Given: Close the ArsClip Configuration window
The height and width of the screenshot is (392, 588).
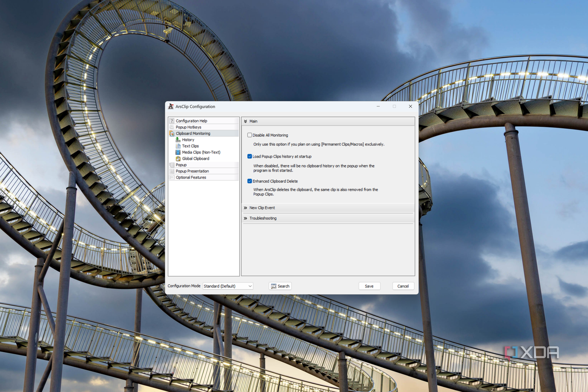Looking at the screenshot, I should (x=410, y=106).
